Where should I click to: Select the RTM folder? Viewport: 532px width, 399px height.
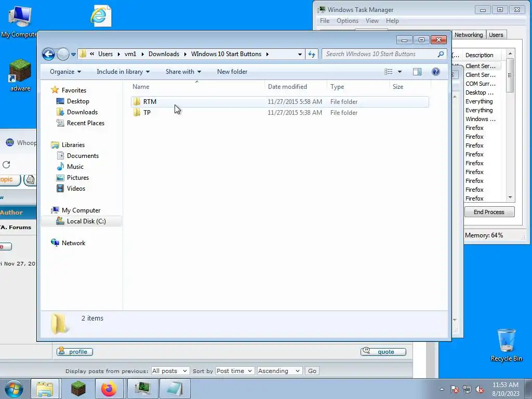(280, 101)
